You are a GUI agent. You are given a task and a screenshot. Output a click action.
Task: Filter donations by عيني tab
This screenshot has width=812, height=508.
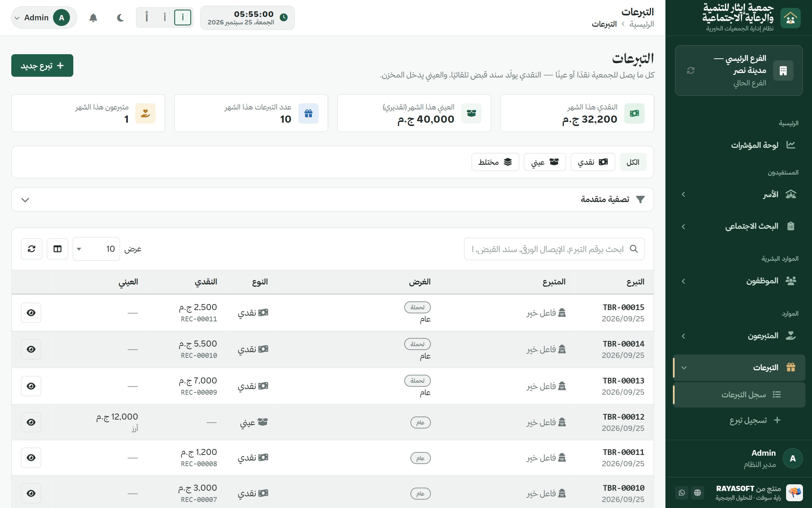pos(545,162)
